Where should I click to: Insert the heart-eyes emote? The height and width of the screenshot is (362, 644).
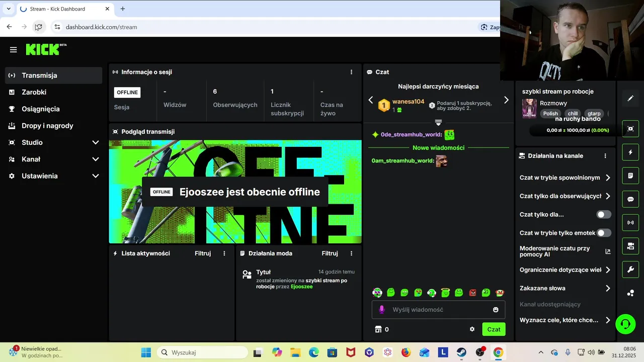click(x=418, y=293)
